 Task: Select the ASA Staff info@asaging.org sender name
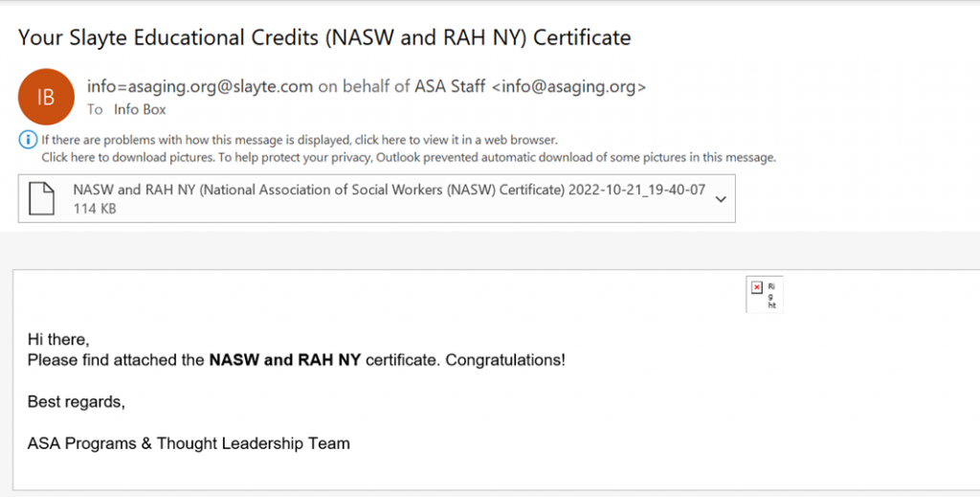pyautogui.click(x=530, y=87)
